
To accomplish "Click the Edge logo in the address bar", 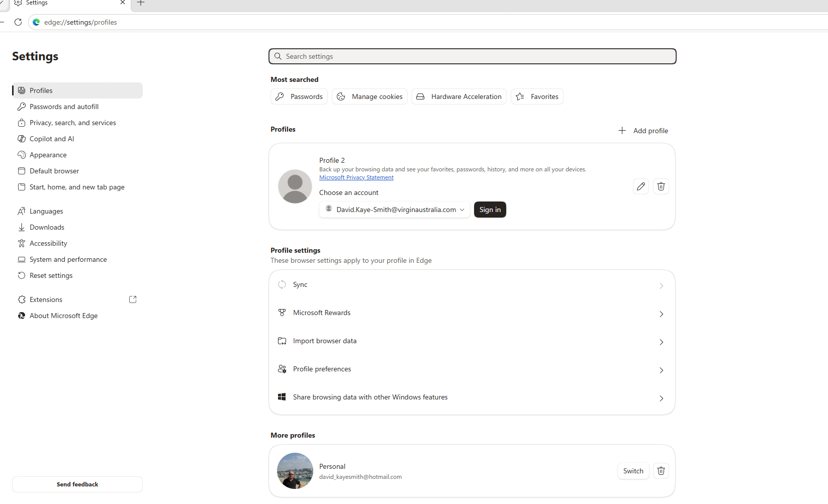I will (x=36, y=22).
